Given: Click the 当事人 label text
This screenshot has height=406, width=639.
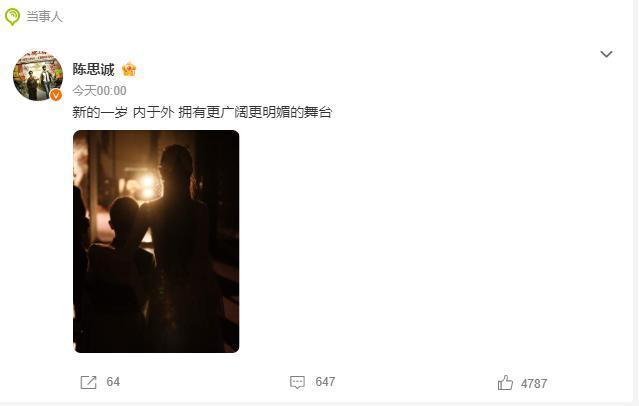Looking at the screenshot, I should tap(44, 16).
